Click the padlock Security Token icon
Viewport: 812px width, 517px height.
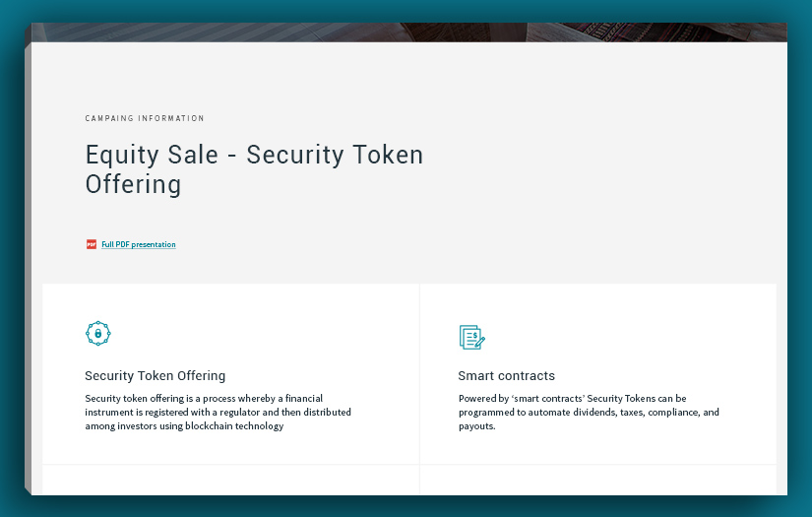pos(97,334)
